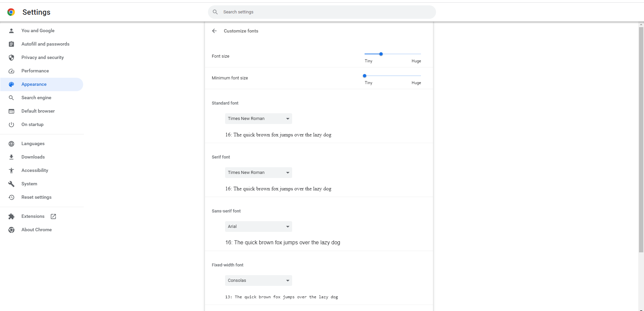Click the shield icon for Privacy and security
The width and height of the screenshot is (644, 311).
click(x=11, y=57)
